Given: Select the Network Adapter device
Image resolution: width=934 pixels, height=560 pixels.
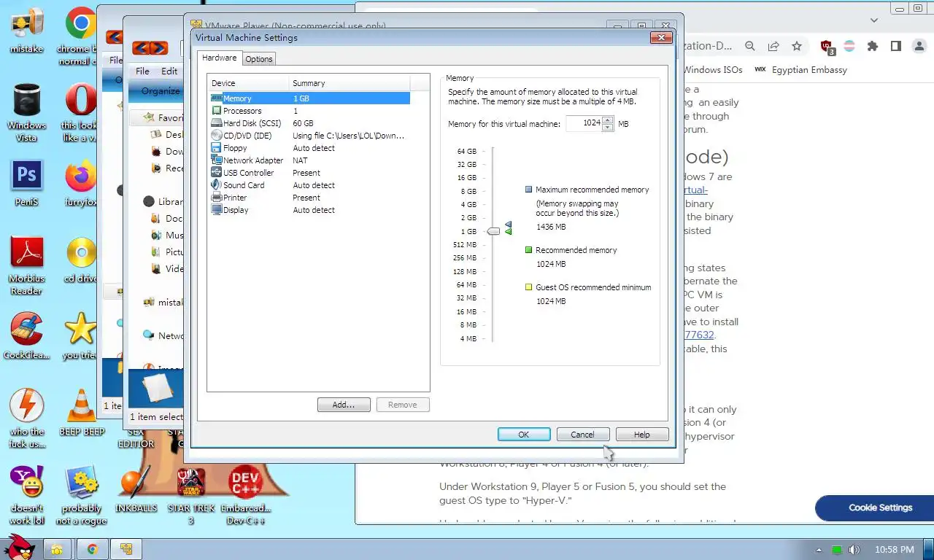Looking at the screenshot, I should (x=309, y=160).
